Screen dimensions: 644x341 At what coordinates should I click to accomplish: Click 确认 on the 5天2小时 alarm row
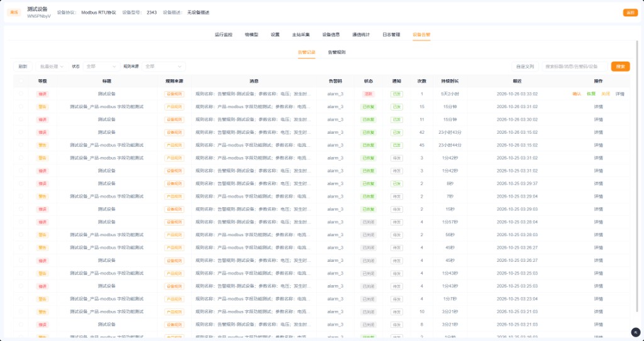click(577, 94)
